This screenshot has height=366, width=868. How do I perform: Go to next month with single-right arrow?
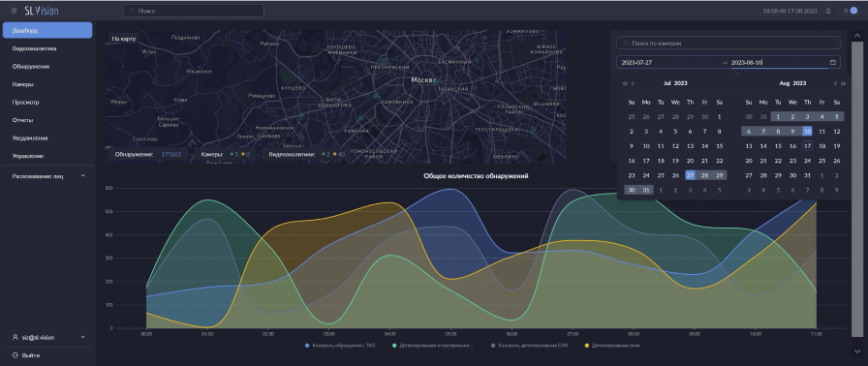pyautogui.click(x=835, y=83)
